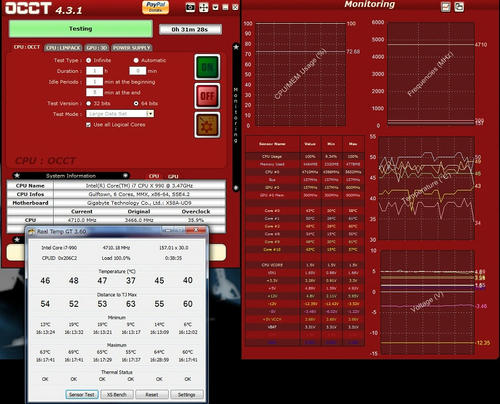Click the idle period at the beginning field
Image resolution: width=500 pixels, height=404 pixels.
[94, 82]
